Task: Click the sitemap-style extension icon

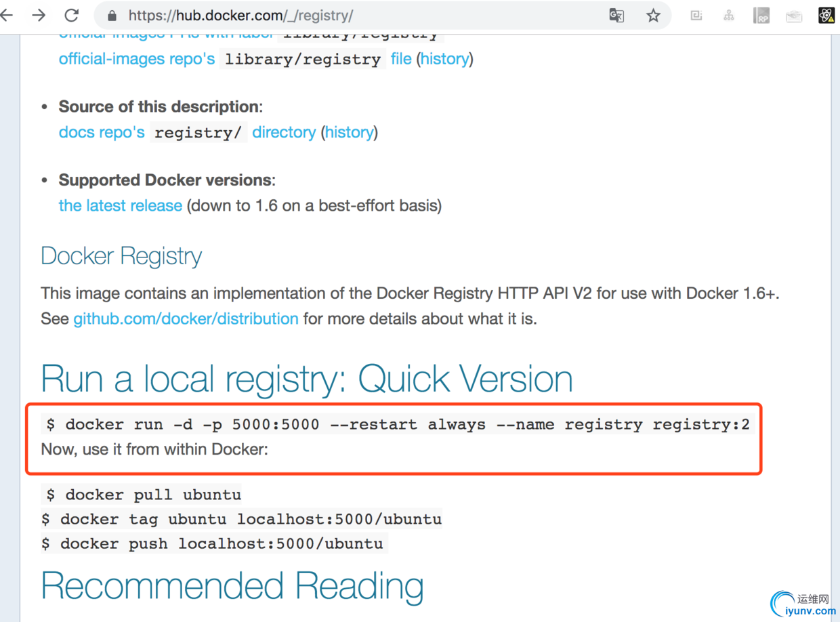Action: [729, 16]
